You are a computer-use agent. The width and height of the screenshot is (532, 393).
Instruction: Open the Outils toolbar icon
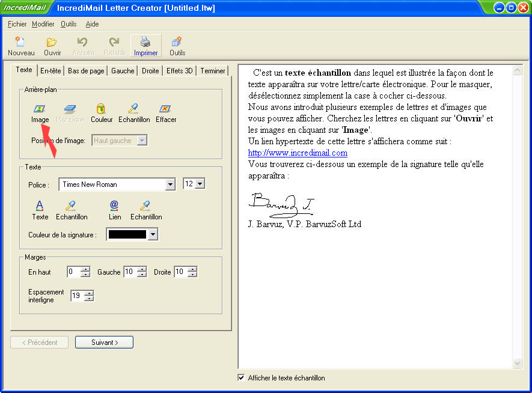pos(177,46)
